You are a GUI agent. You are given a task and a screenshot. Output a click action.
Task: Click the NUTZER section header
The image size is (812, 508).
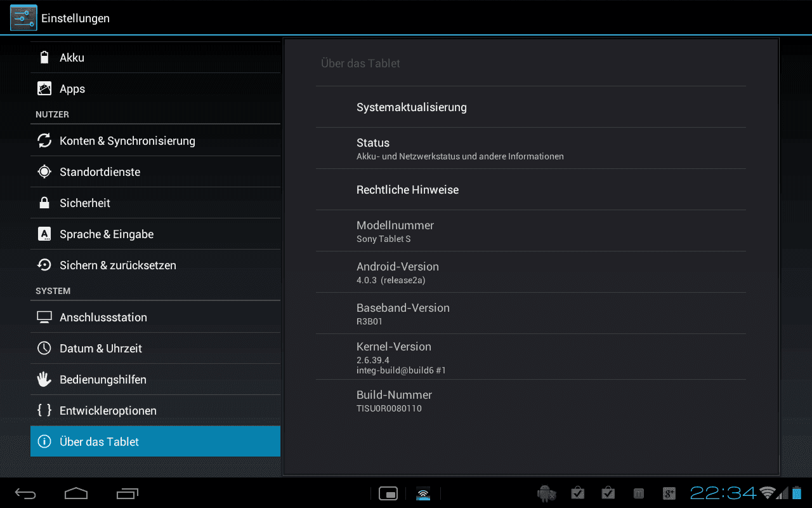click(x=52, y=114)
